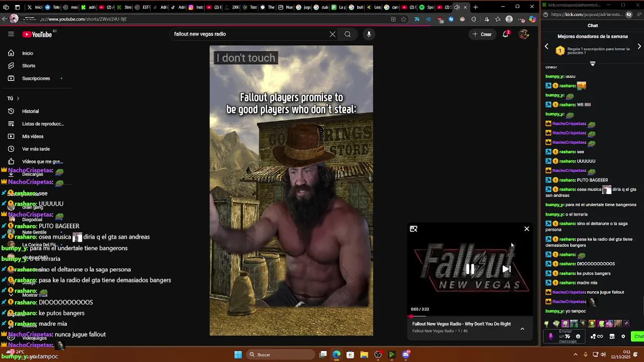Click the Shorts video player
The width and height of the screenshot is (644, 362).
pyautogui.click(x=291, y=191)
